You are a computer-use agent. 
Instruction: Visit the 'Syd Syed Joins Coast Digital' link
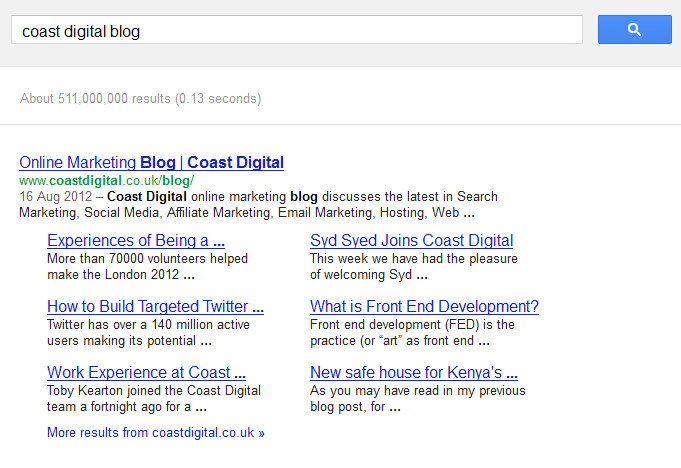pos(411,240)
